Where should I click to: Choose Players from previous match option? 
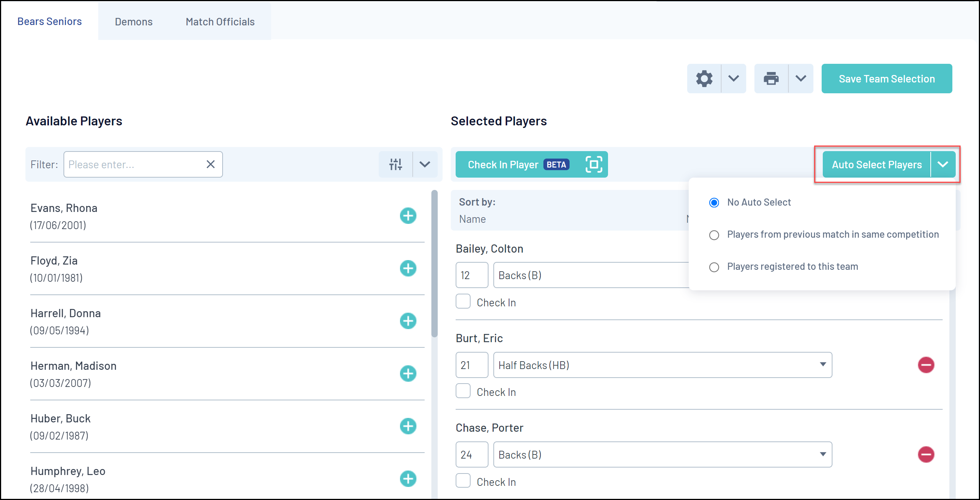coord(714,235)
